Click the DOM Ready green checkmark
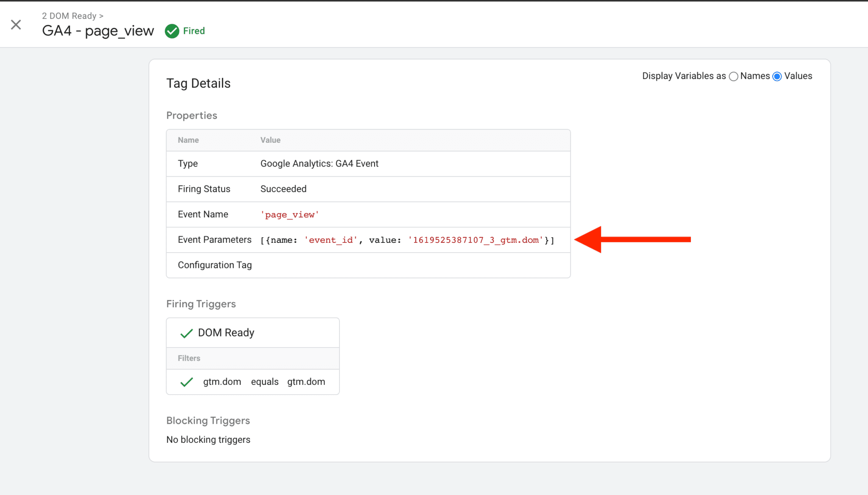Viewport: 868px width, 495px height. (186, 334)
